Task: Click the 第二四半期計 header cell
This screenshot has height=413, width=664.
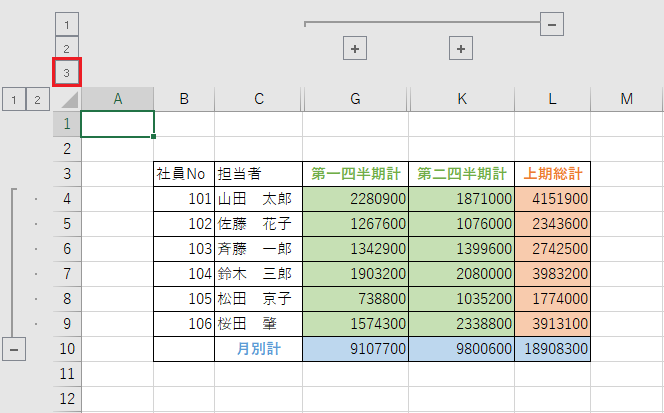Action: (x=462, y=174)
